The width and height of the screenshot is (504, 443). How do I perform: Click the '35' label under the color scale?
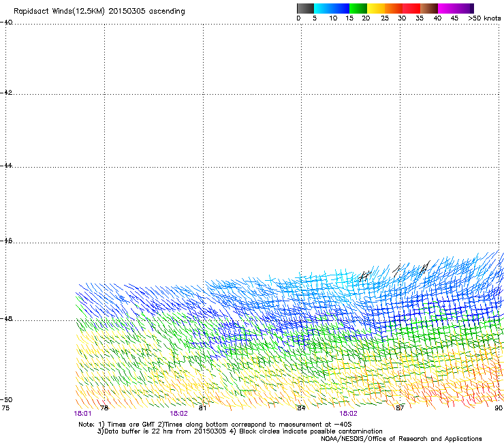(420, 18)
